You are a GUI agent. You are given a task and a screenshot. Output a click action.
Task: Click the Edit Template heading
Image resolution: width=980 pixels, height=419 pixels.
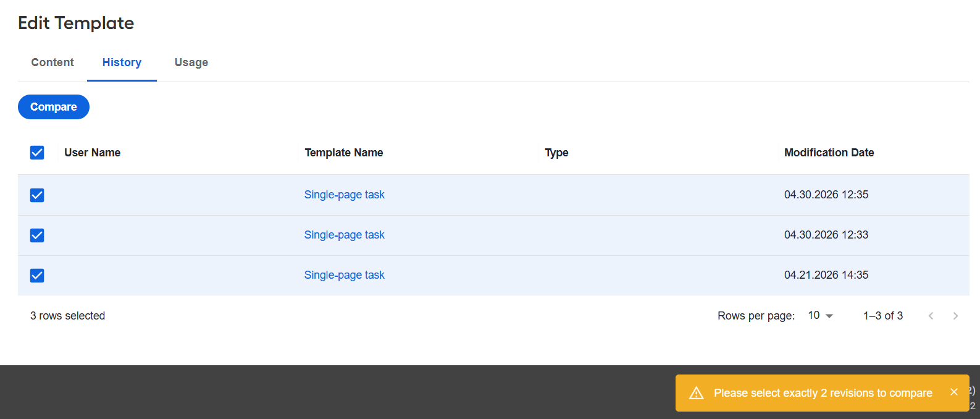76,23
